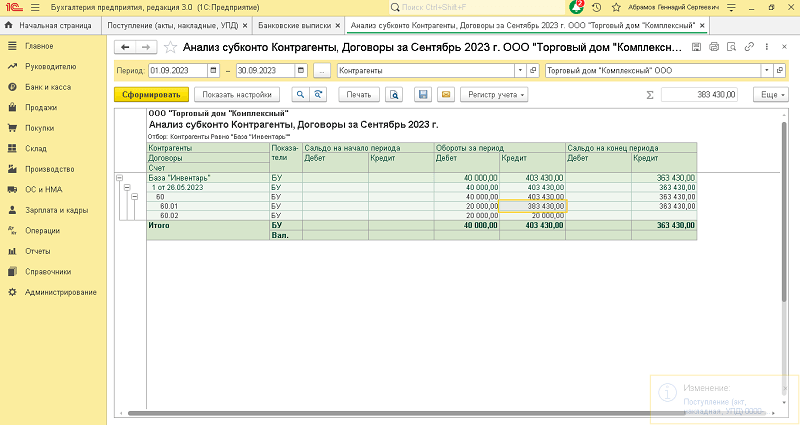The image size is (800, 425).
Task: Click the print preview icon
Action: pyautogui.click(x=395, y=93)
